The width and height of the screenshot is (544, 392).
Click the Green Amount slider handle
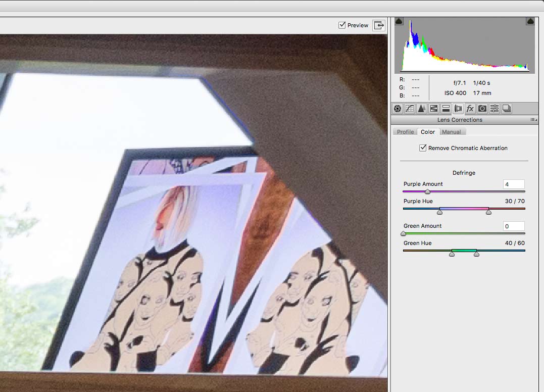point(403,233)
